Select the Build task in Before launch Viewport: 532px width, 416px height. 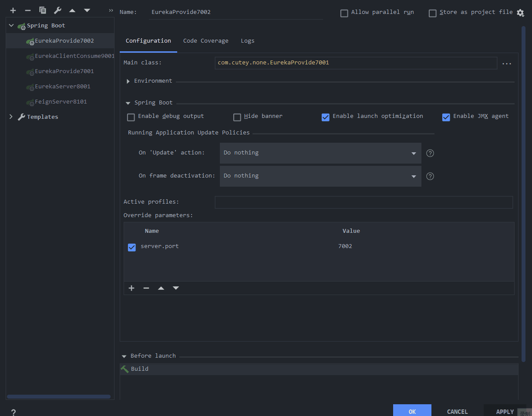click(319, 369)
